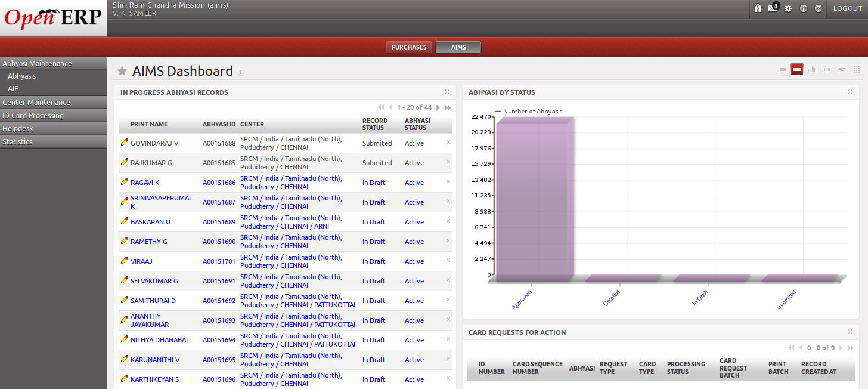Edit the GOVINDARAJ V record pencil
This screenshot has width=868, height=389.
(x=125, y=142)
